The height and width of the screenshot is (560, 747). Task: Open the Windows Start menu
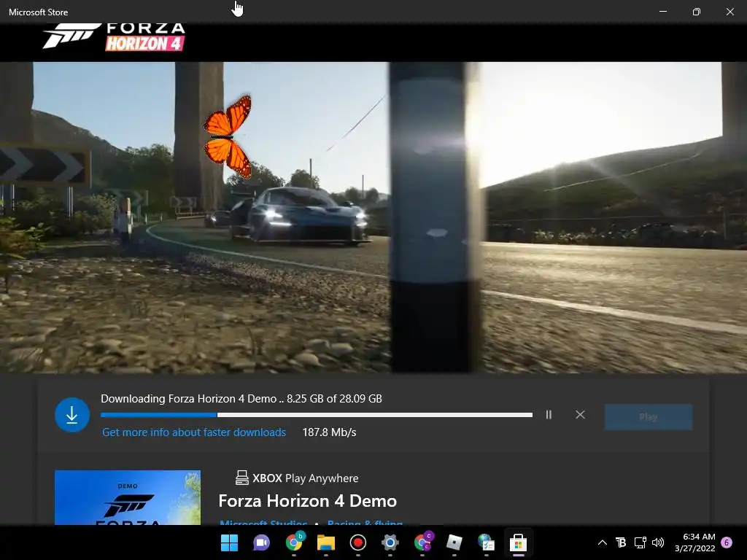(229, 542)
